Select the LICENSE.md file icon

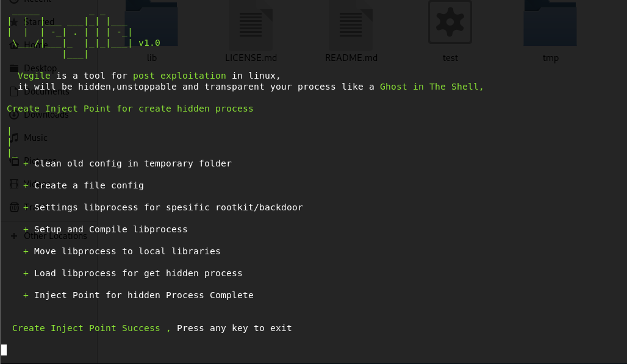[x=251, y=26]
